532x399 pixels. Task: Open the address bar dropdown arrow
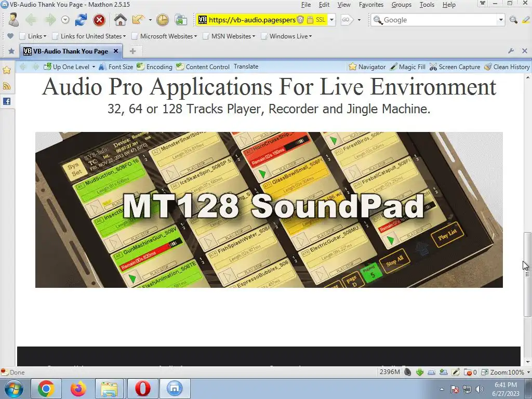(x=332, y=20)
